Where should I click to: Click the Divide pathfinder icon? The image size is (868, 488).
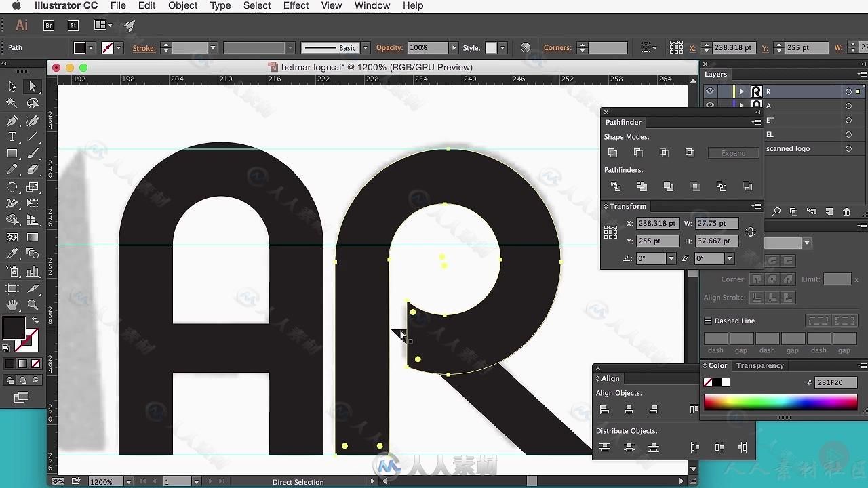616,186
